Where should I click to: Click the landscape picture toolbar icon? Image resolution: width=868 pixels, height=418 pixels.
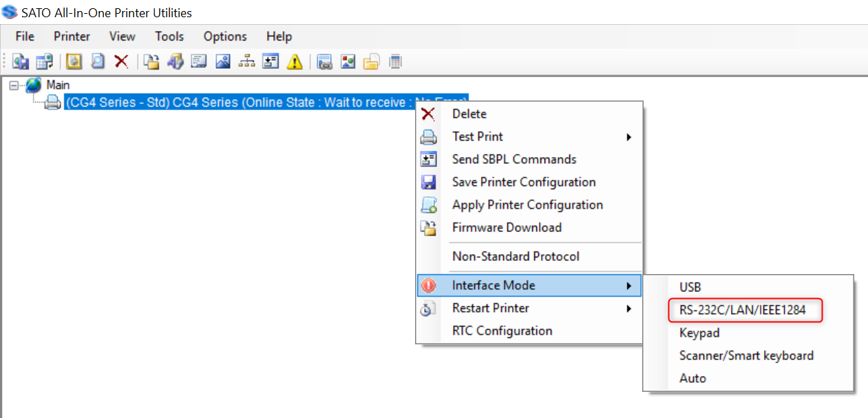tap(223, 62)
